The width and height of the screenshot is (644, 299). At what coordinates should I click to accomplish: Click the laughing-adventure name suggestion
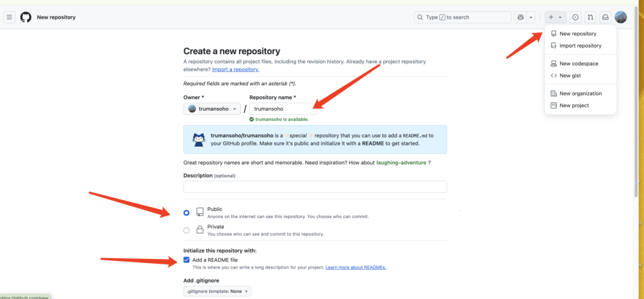pos(401,163)
